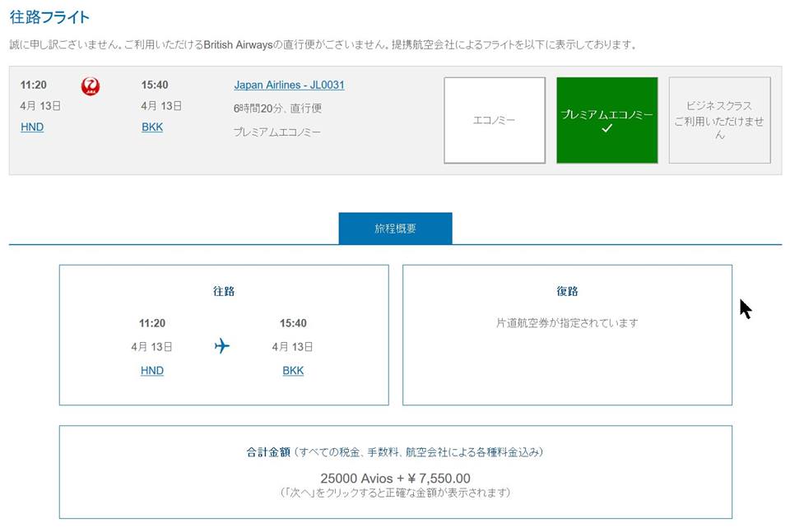Click the HND departure airport link
This screenshot has height=532, width=790.
click(x=31, y=127)
